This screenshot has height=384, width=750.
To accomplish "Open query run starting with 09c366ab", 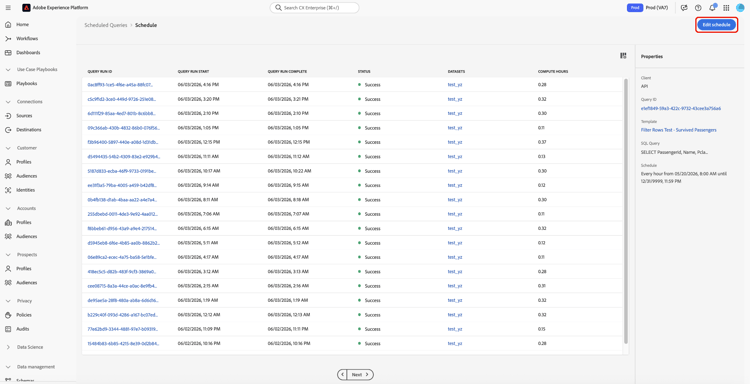I will click(x=123, y=128).
